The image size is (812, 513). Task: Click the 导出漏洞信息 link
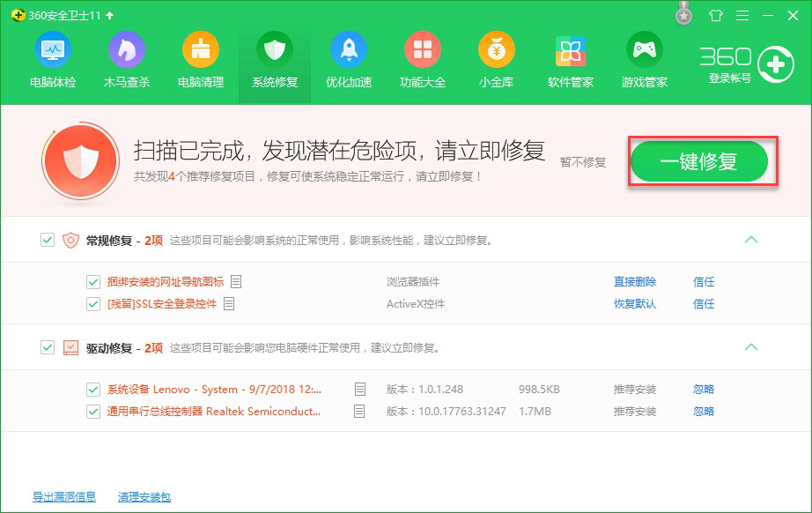pos(64,496)
